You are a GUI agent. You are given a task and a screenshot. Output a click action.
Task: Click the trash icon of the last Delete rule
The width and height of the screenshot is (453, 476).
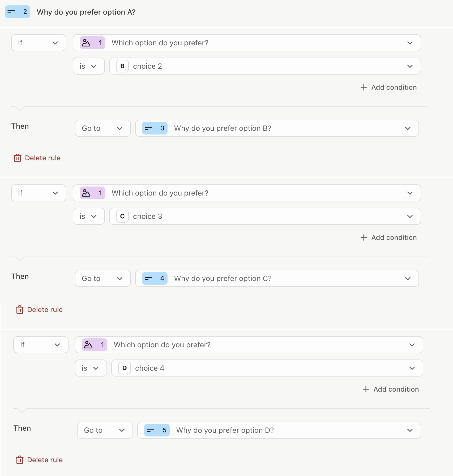[x=20, y=460]
